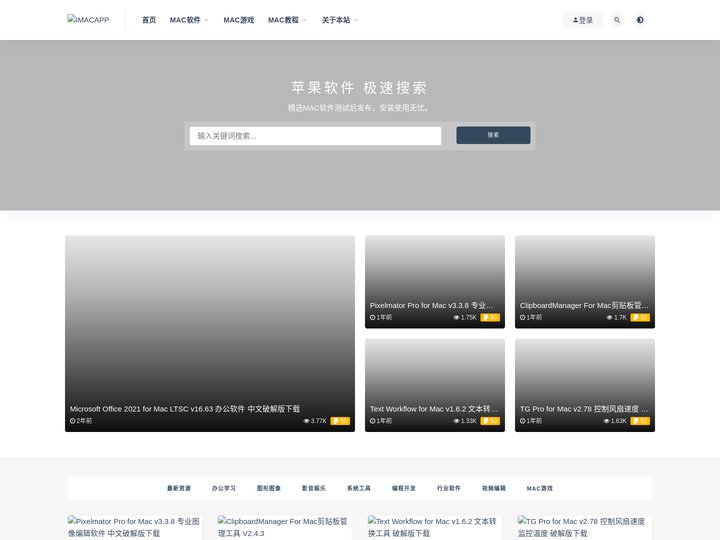Click the eye icon beside 1.33K views
This screenshot has width=720, height=540.
coord(456,421)
